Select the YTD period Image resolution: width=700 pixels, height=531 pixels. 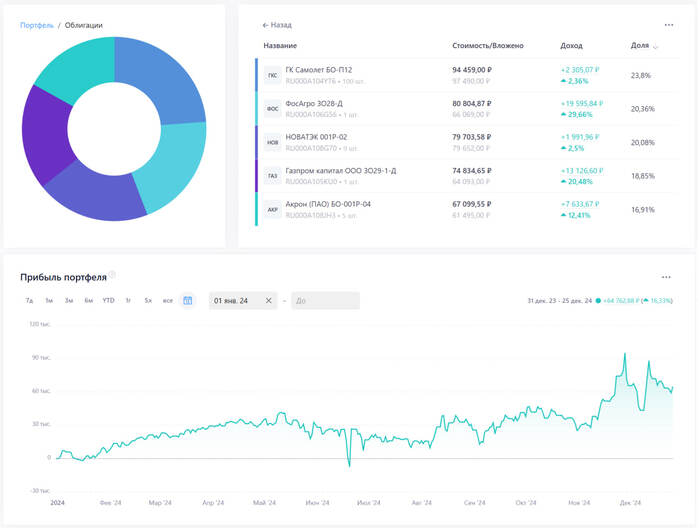pyautogui.click(x=108, y=300)
